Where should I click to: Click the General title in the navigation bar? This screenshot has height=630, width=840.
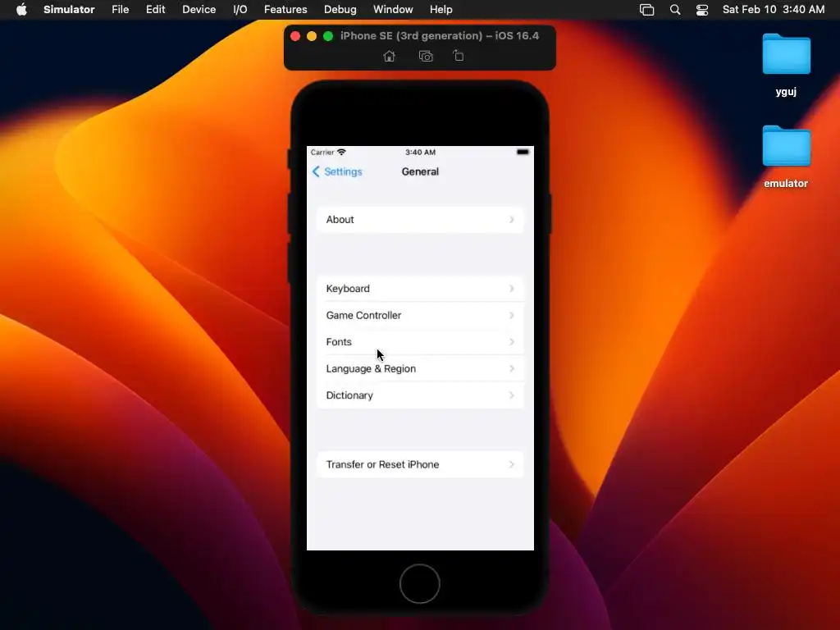[x=420, y=171]
